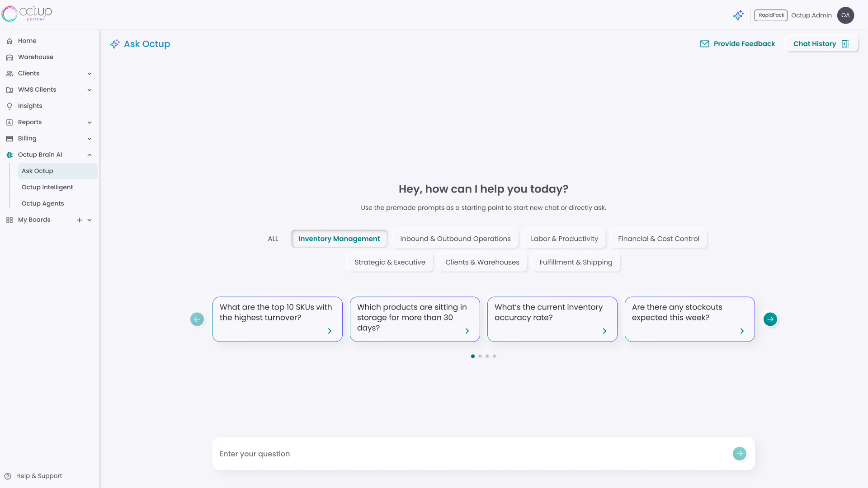Expand the Clients sidebar section
Image resolution: width=868 pixels, height=488 pixels.
click(90, 73)
